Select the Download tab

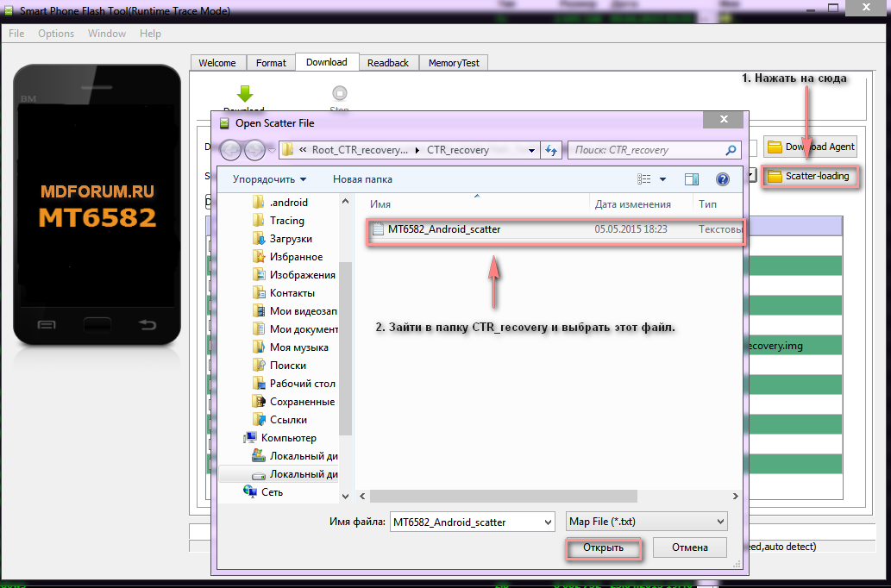click(327, 62)
